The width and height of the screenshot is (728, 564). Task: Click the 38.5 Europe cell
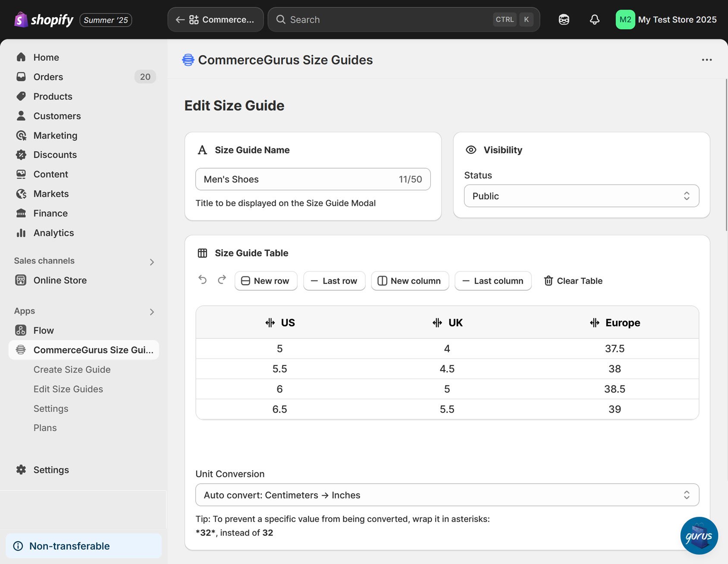coord(614,389)
